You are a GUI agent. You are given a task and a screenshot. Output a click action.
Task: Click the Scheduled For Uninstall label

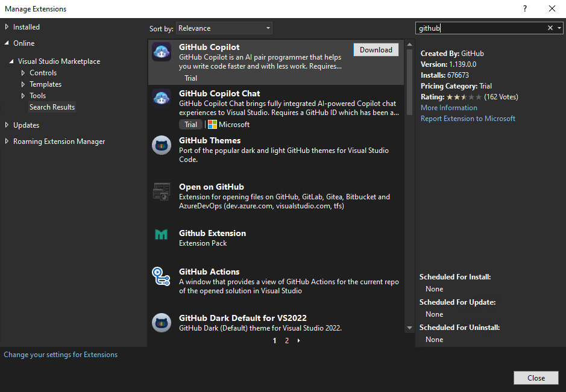click(x=459, y=328)
